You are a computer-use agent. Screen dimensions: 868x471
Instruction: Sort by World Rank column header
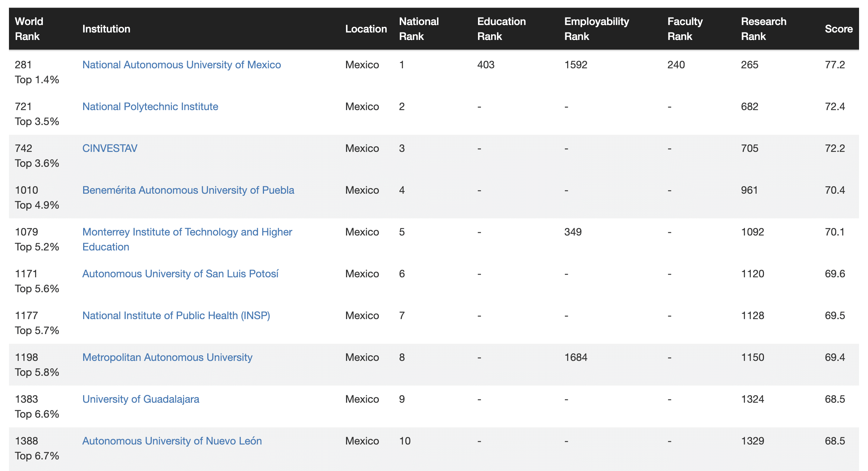tap(29, 29)
